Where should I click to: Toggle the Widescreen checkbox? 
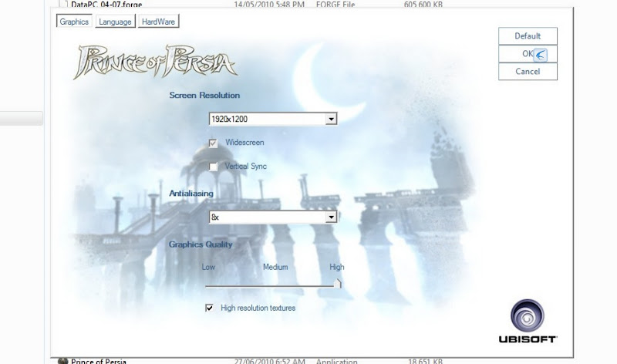point(214,143)
